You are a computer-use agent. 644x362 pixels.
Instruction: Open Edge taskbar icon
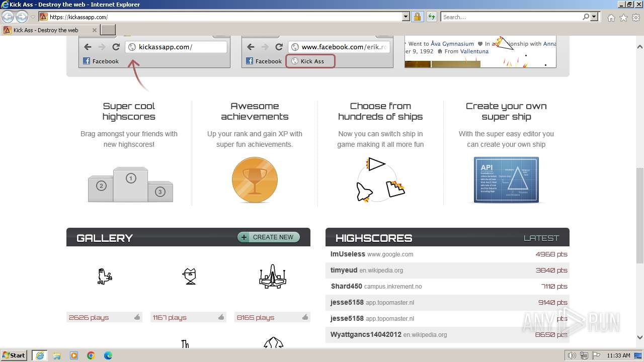coord(108,355)
